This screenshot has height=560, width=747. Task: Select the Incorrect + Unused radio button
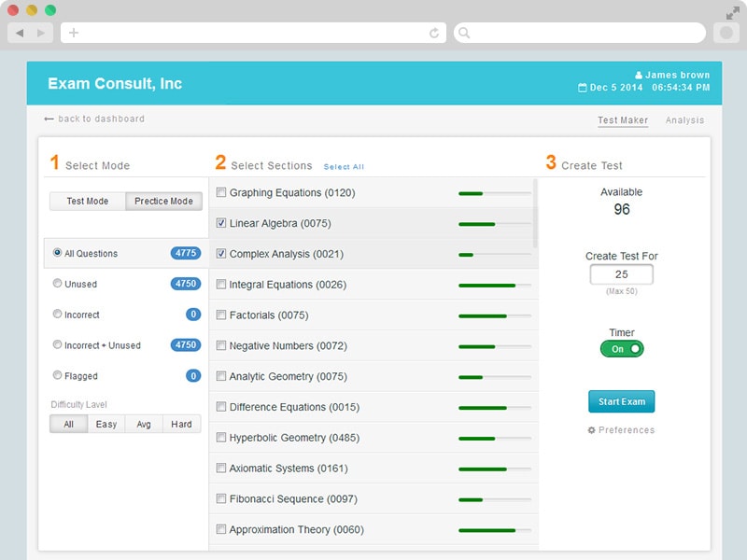tap(57, 344)
